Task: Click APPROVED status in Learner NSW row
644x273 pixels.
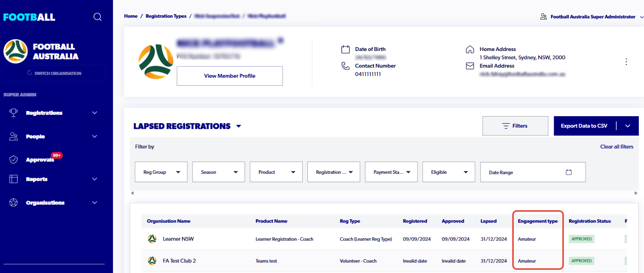Action: (x=582, y=239)
